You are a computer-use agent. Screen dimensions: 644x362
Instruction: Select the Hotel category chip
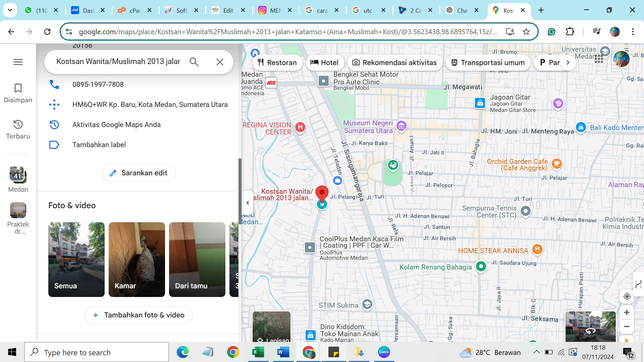pos(324,63)
